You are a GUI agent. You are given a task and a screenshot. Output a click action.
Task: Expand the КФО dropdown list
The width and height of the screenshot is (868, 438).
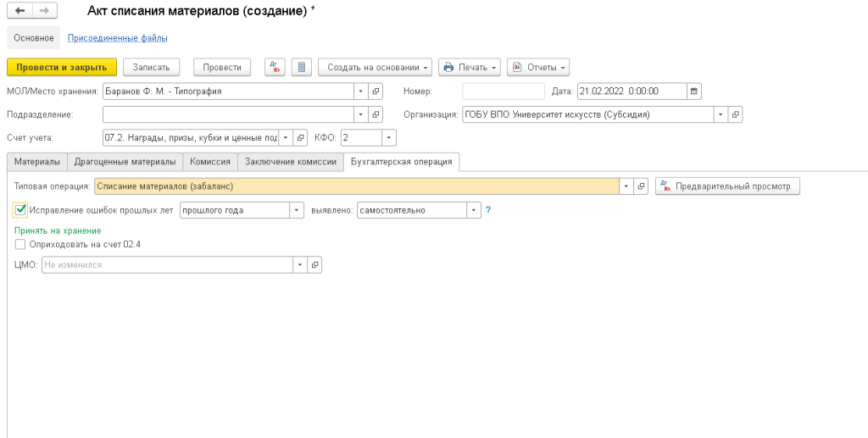tap(388, 137)
